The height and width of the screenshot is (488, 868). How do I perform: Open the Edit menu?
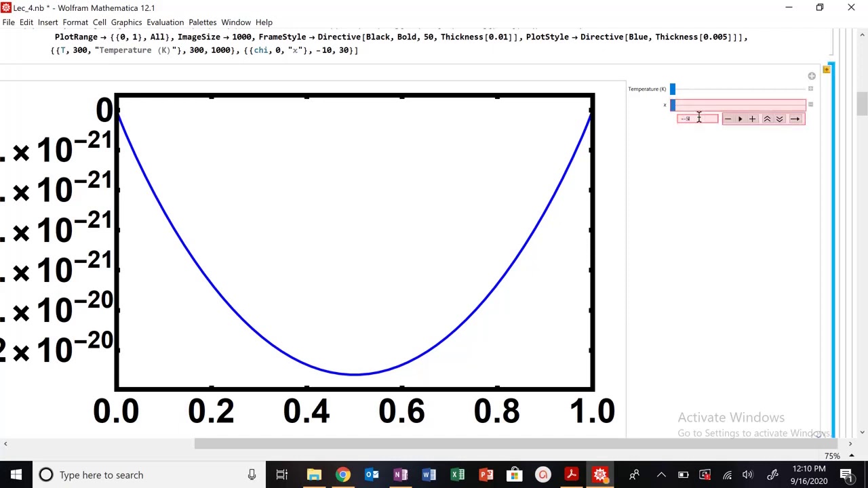coord(26,22)
